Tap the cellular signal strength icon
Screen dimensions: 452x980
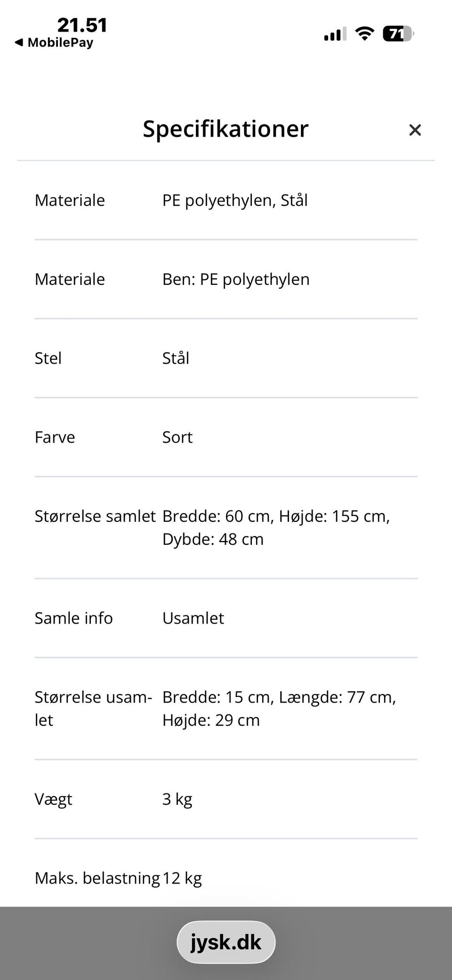click(x=334, y=34)
